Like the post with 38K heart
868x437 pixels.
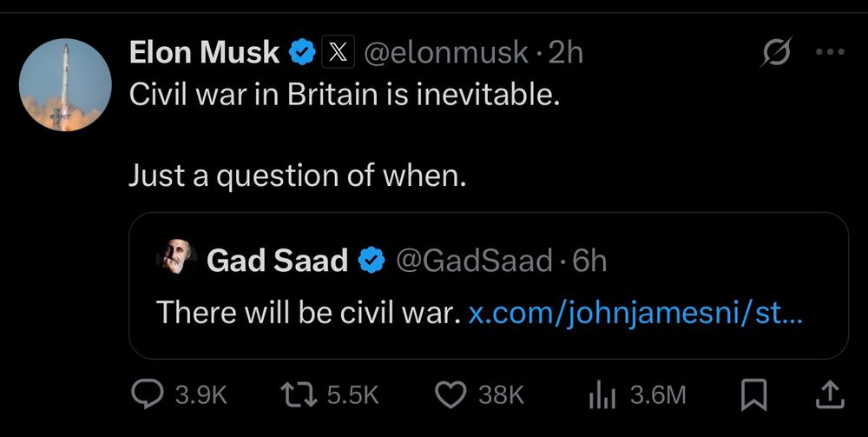click(450, 395)
